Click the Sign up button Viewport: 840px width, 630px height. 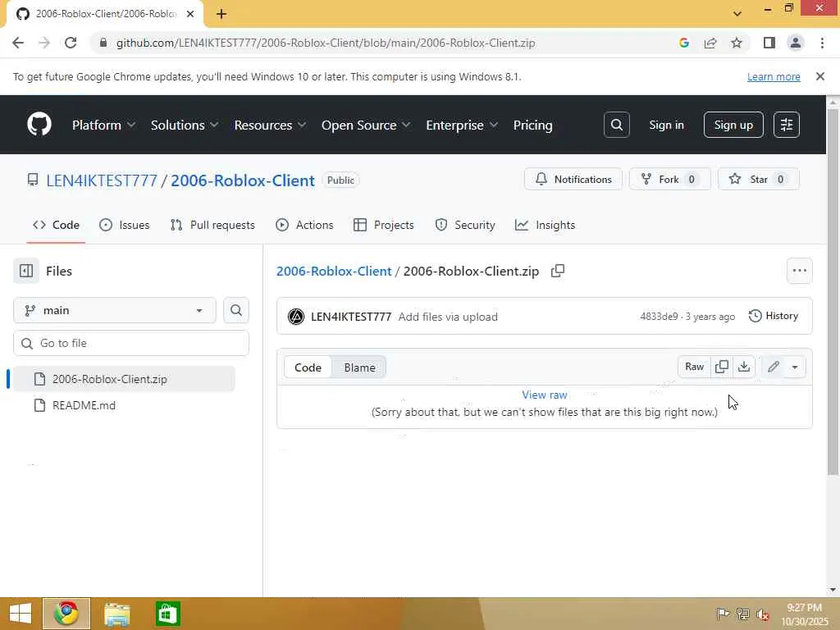[x=733, y=125]
